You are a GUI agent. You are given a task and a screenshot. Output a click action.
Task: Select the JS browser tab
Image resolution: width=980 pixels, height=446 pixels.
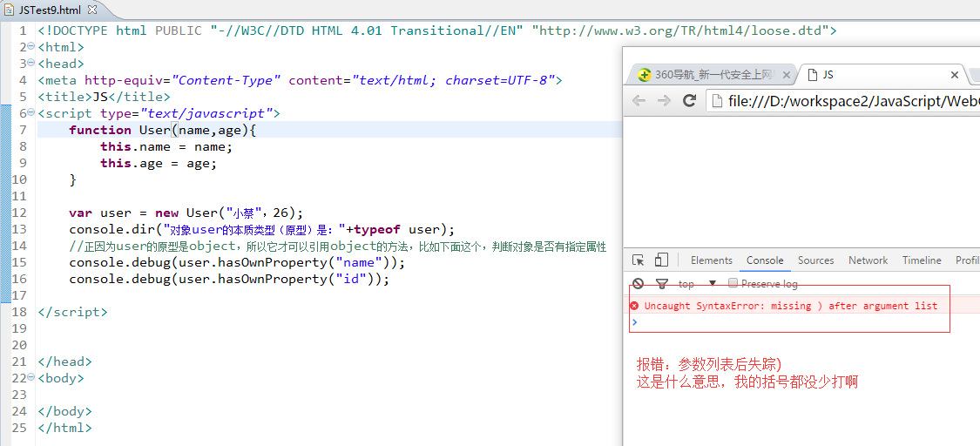click(x=882, y=74)
